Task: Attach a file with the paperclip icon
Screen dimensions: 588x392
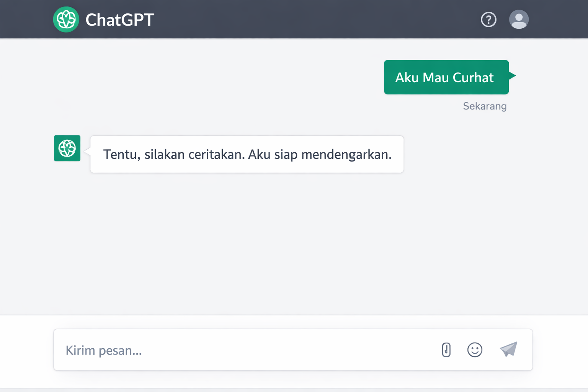Action: [446, 350]
